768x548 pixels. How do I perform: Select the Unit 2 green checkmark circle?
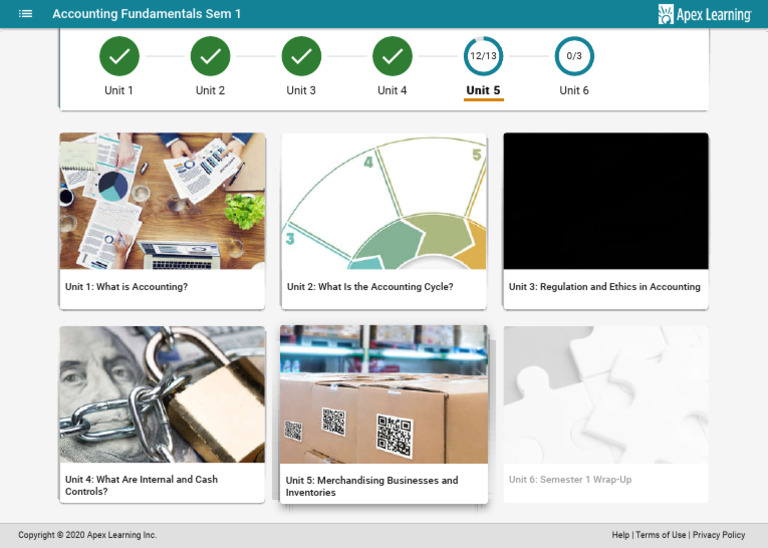point(210,56)
